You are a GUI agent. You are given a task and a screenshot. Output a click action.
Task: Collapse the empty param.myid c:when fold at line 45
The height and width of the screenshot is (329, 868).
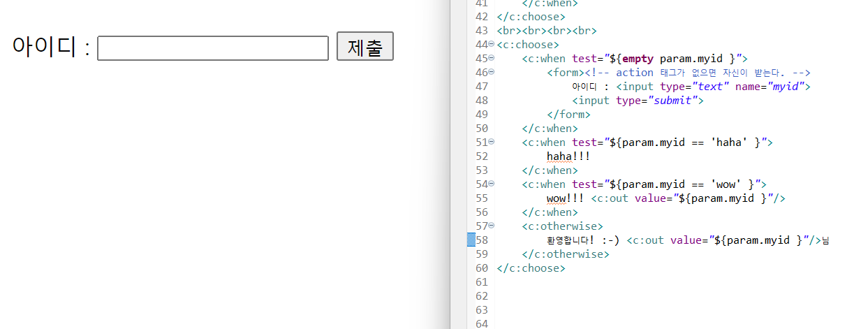coord(492,58)
